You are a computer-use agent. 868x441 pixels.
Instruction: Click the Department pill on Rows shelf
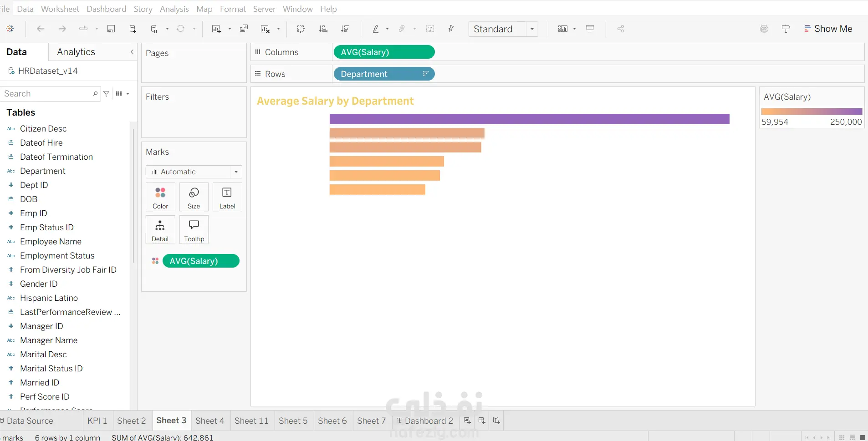tap(384, 74)
